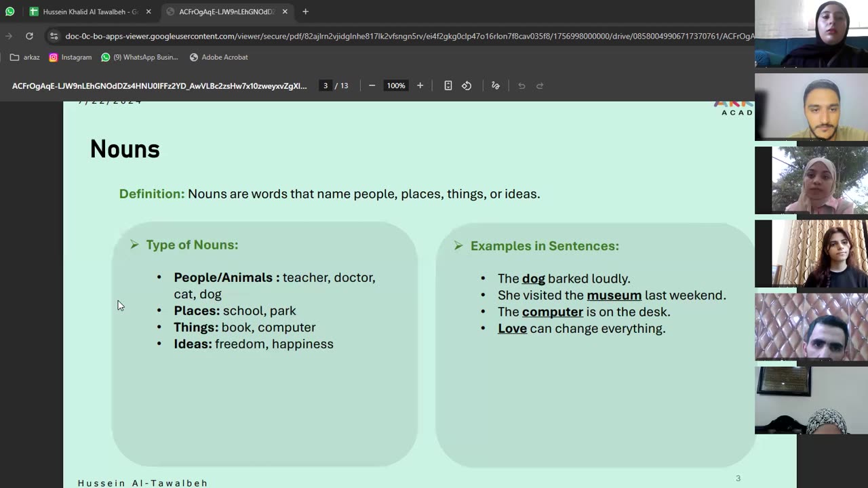
Task: Reload the current page
Action: (29, 36)
